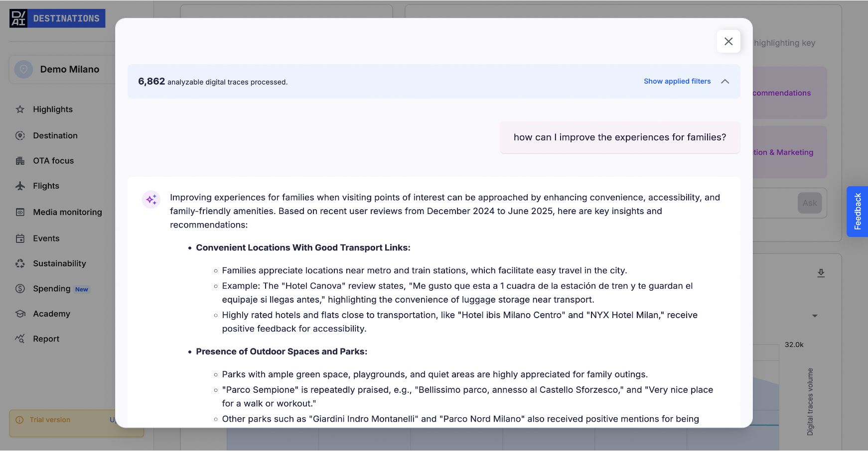Click the Ask button behind dialog
This screenshot has width=868, height=451.
coord(809,203)
